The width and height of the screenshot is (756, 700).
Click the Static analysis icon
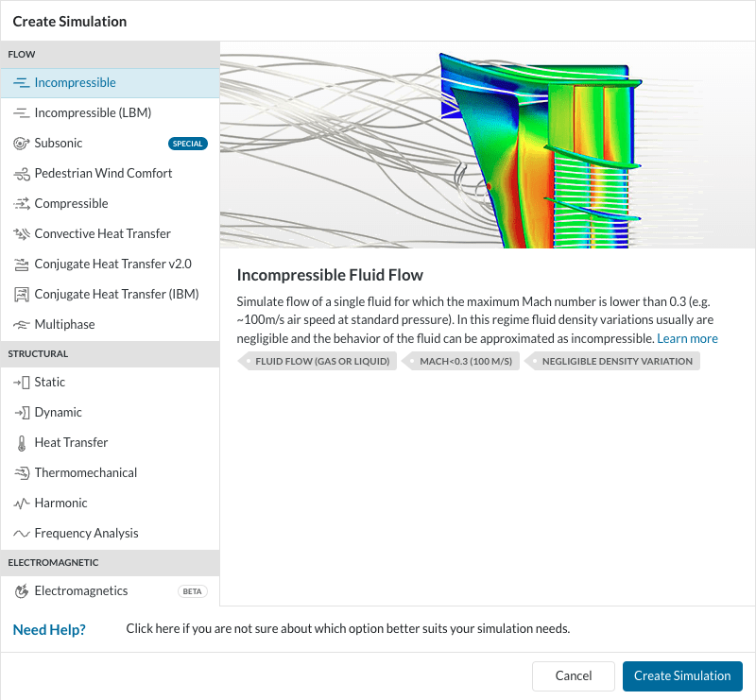(x=19, y=382)
